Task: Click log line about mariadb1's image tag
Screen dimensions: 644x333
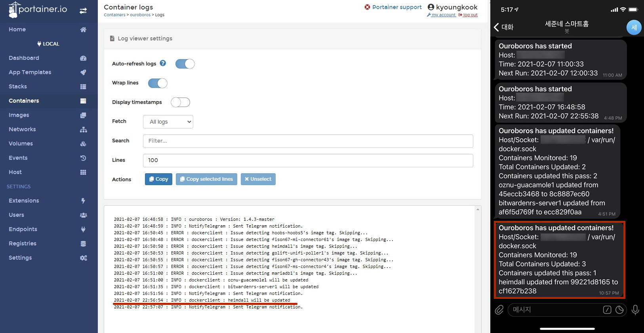Action: 235,273
